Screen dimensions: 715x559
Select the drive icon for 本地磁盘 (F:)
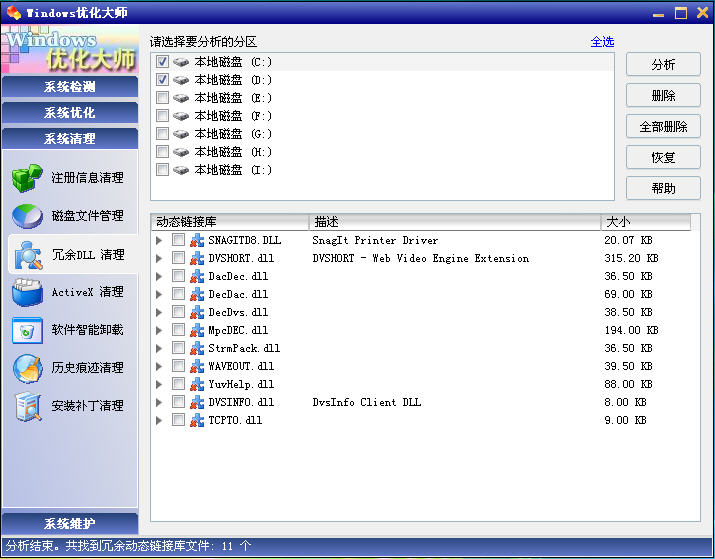[181, 116]
